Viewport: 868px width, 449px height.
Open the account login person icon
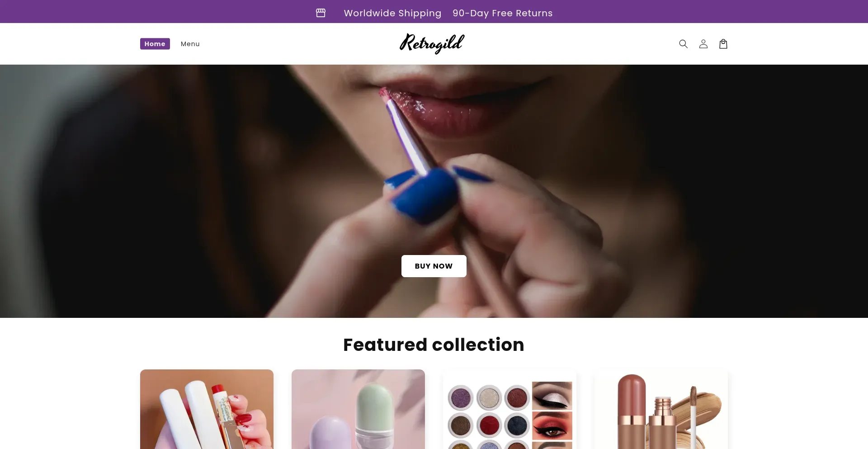point(703,44)
